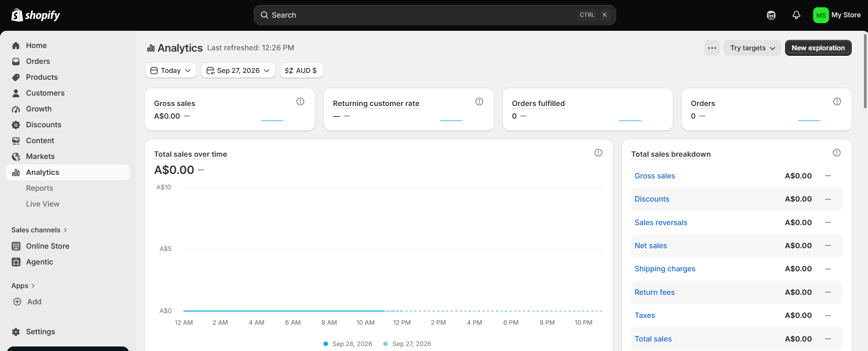Toggle Sep 28, 2026 legend dot
The image size is (868, 351).
pyautogui.click(x=326, y=344)
